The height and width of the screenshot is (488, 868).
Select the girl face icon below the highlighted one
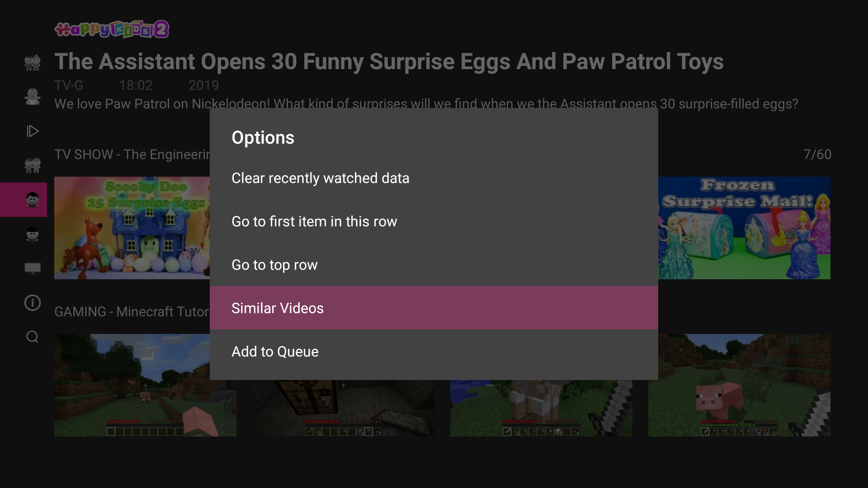pos(33,234)
